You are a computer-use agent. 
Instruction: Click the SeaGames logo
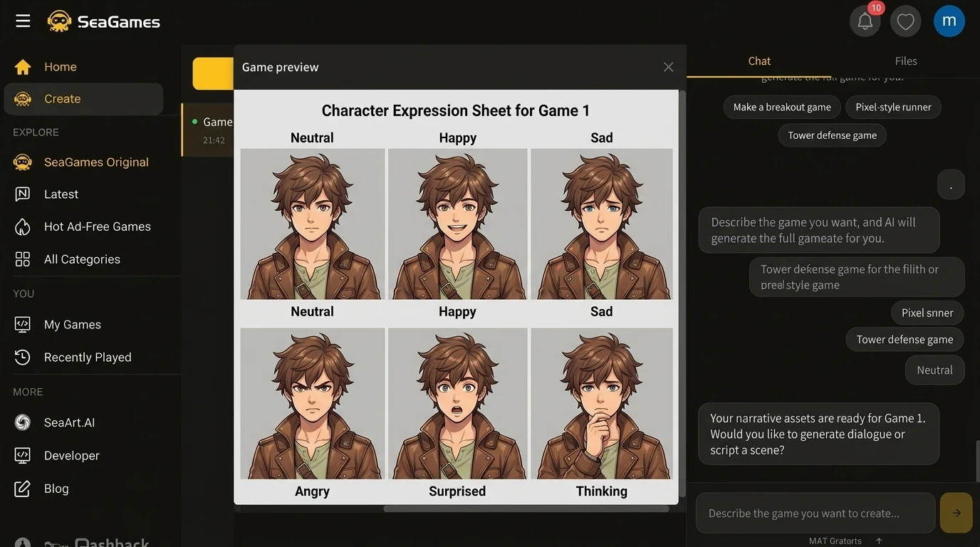tap(104, 21)
